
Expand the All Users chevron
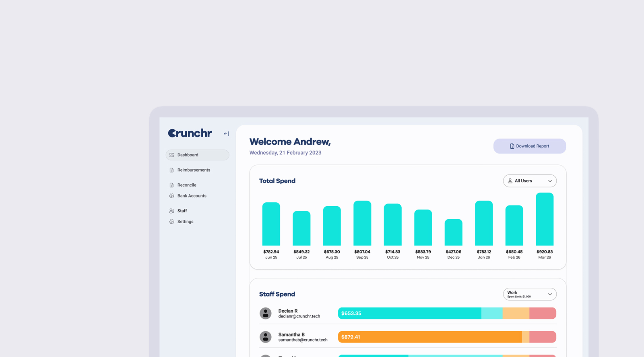[x=550, y=181]
